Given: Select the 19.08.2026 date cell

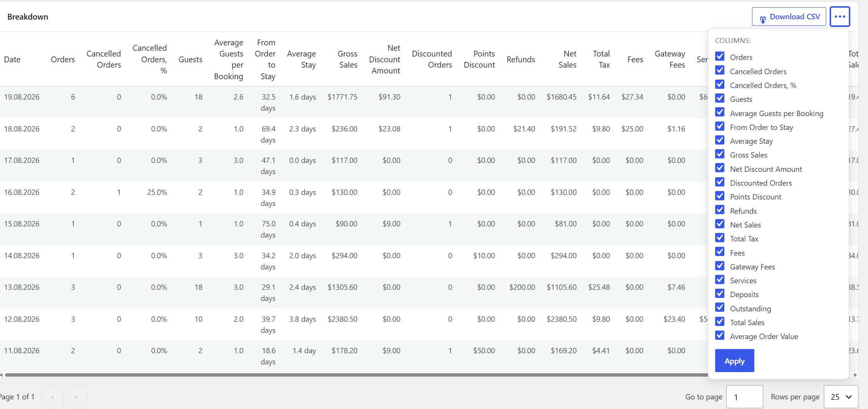Looking at the screenshot, I should (x=22, y=97).
